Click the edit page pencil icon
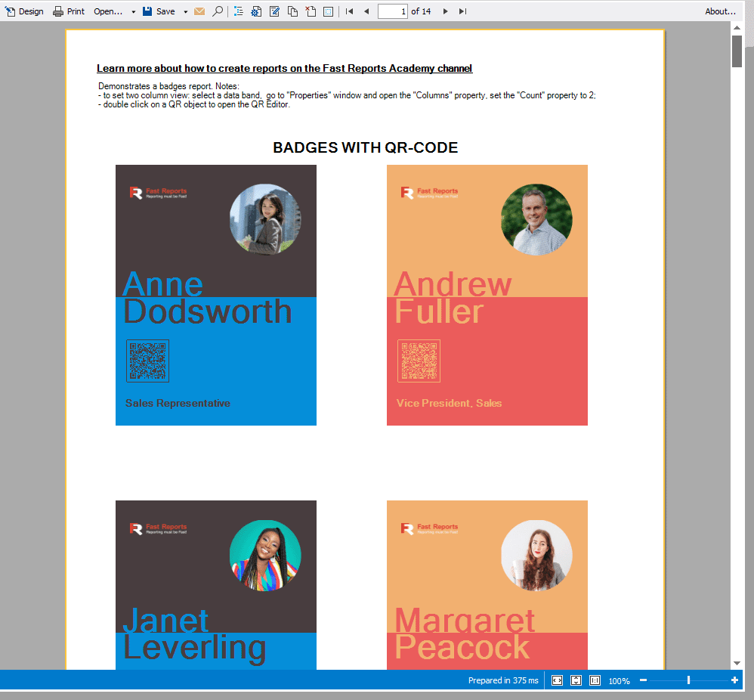754x700 pixels. (x=275, y=11)
